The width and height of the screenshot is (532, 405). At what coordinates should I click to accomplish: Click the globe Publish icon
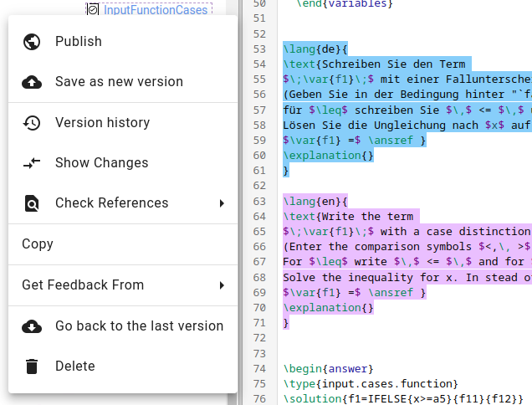pyautogui.click(x=32, y=42)
